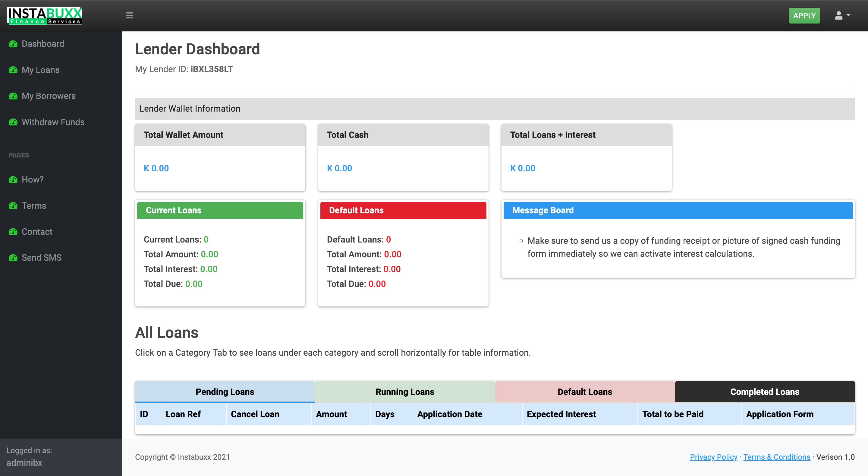This screenshot has height=476, width=868.
Task: Click the adminibx logged-in username
Action: (24, 463)
